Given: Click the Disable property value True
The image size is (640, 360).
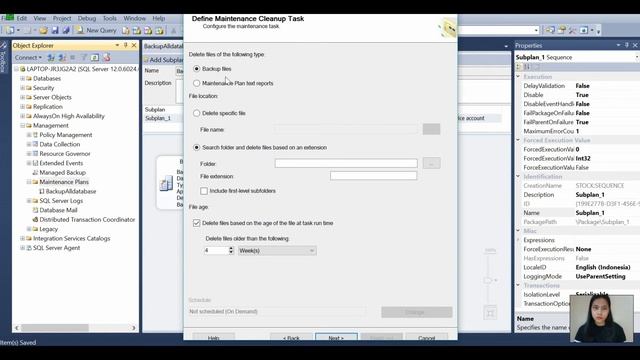Looking at the screenshot, I should pos(582,95).
